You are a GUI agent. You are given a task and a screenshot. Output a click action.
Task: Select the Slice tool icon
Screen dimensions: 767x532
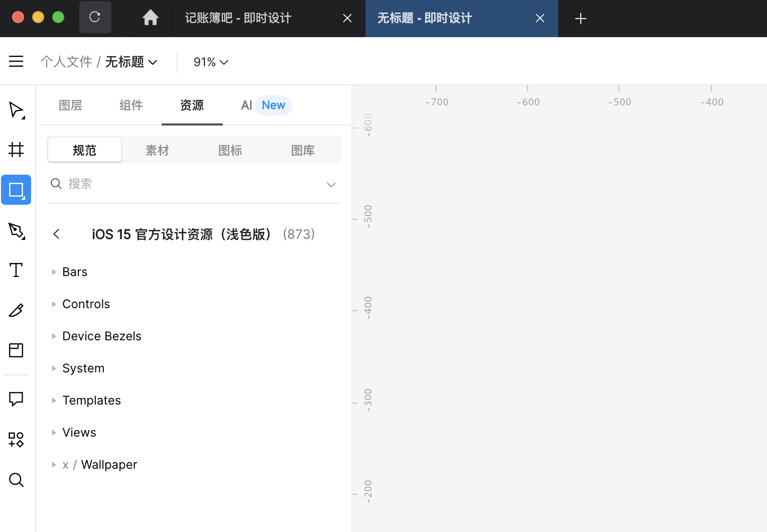[16, 350]
